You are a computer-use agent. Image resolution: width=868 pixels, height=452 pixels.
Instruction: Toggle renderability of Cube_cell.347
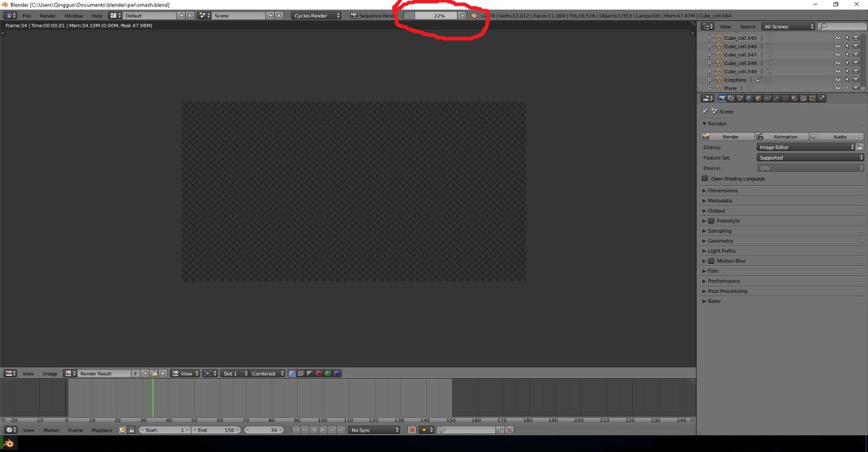(856, 54)
